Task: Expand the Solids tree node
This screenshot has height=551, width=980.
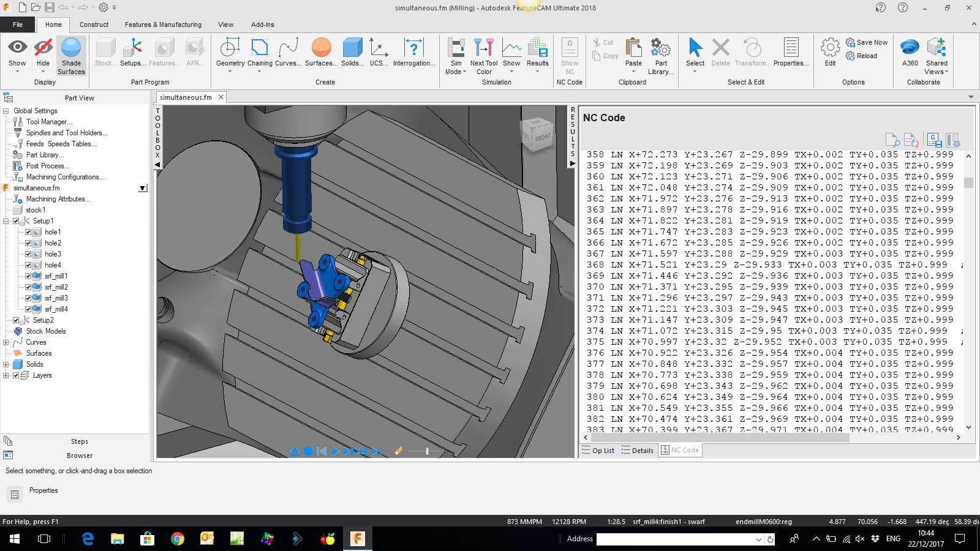Action: pos(6,364)
